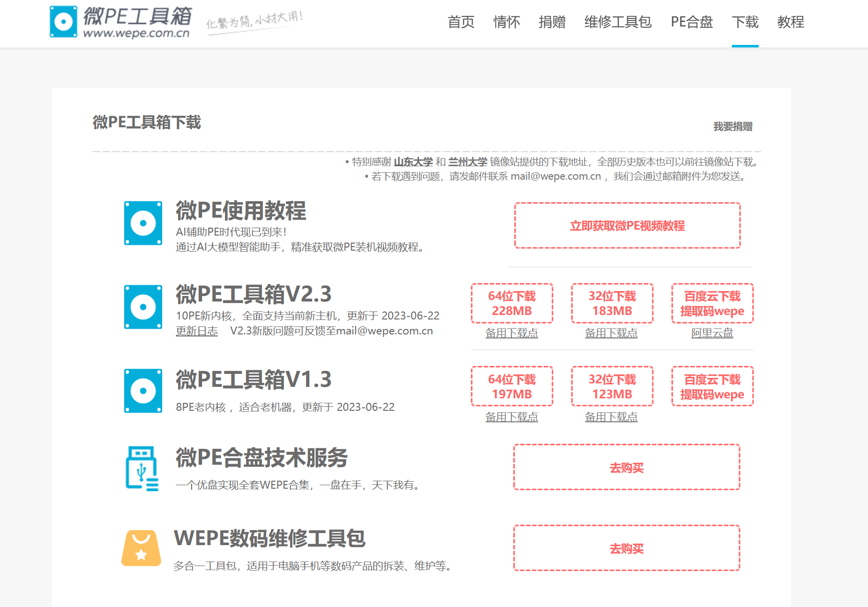Download V1.3 32位 123MB
This screenshot has height=607, width=868.
612,387
